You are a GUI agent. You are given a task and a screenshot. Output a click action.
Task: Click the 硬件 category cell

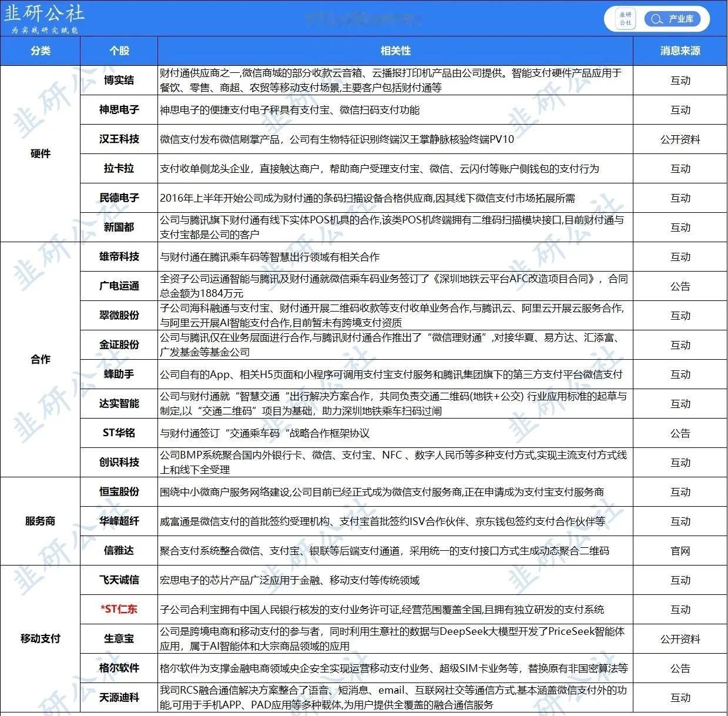40,153
